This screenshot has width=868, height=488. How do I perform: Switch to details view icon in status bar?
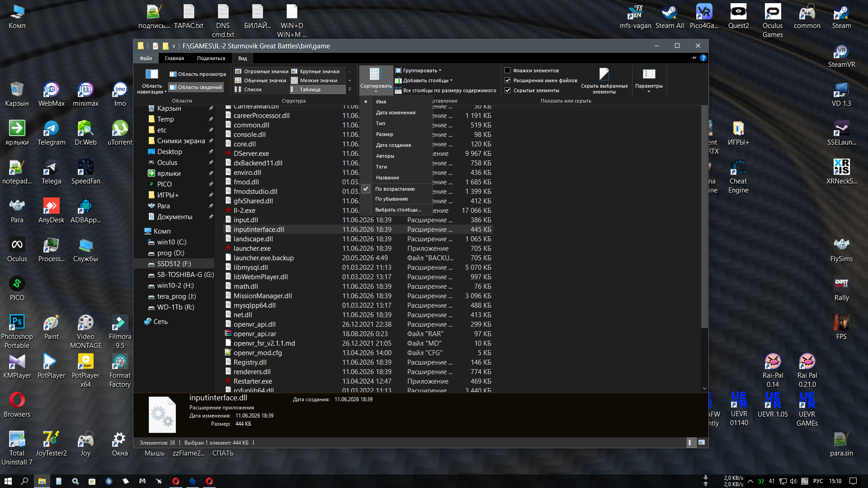click(690, 443)
